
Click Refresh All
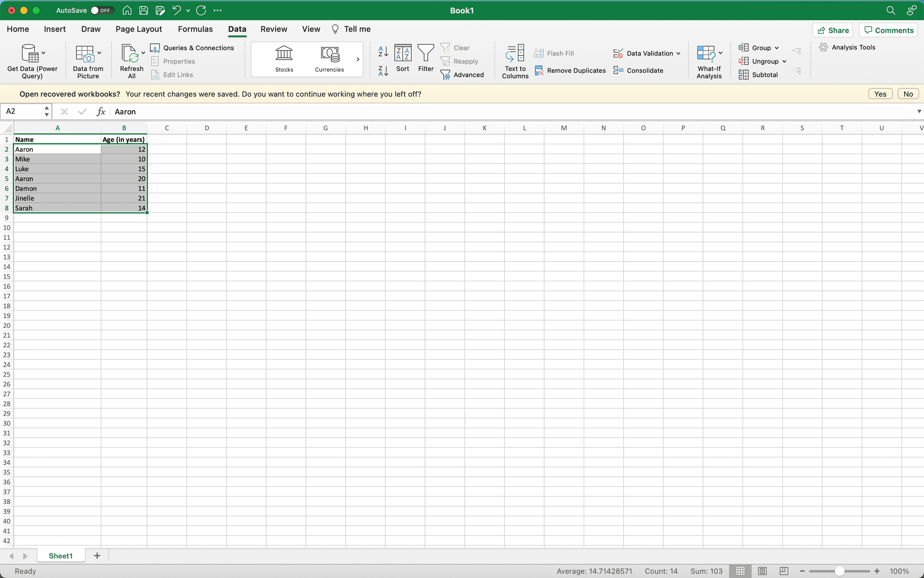130,61
